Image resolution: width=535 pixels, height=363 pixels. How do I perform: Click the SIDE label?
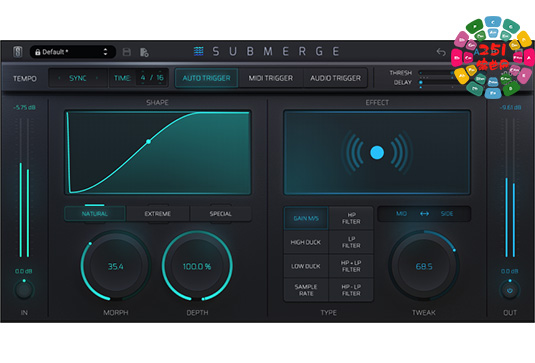(447, 214)
